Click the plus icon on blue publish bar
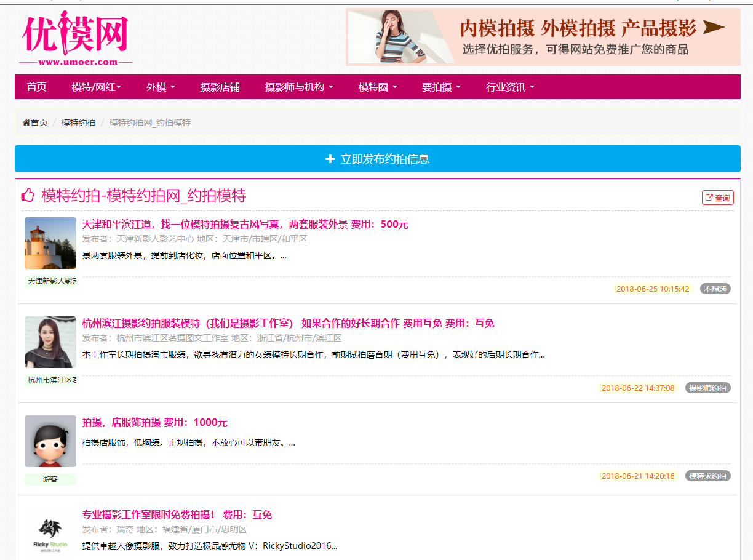 coord(330,159)
